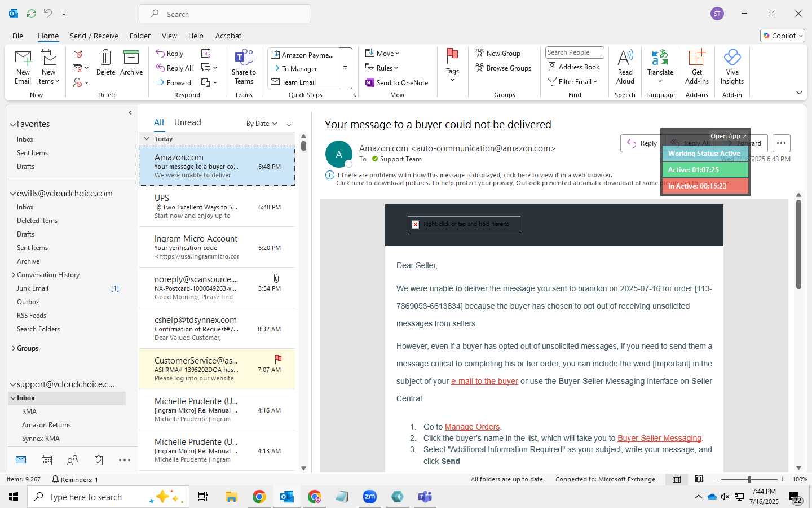Click the ribbon Forward button

(x=174, y=82)
